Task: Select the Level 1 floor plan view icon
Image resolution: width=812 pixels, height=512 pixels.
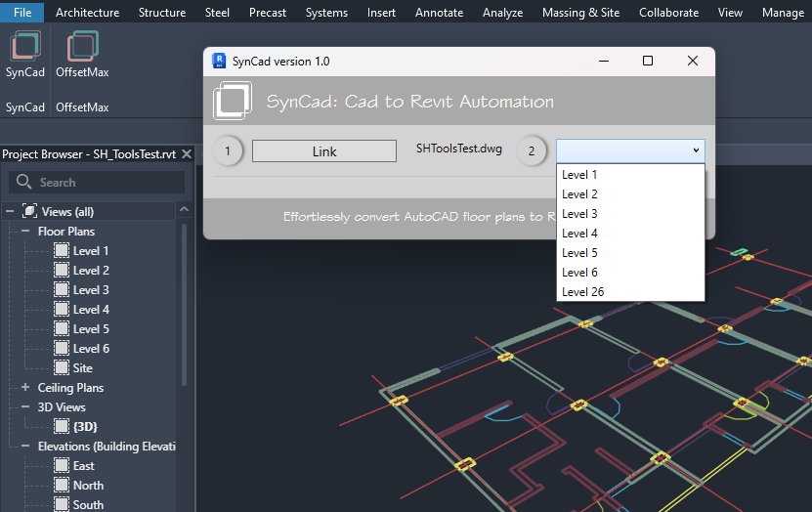Action: click(62, 250)
